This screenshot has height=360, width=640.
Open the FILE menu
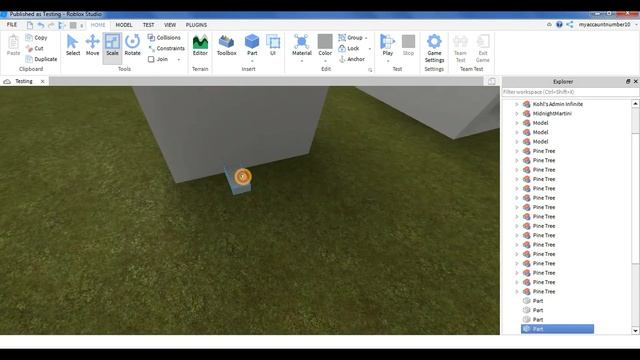point(12,25)
